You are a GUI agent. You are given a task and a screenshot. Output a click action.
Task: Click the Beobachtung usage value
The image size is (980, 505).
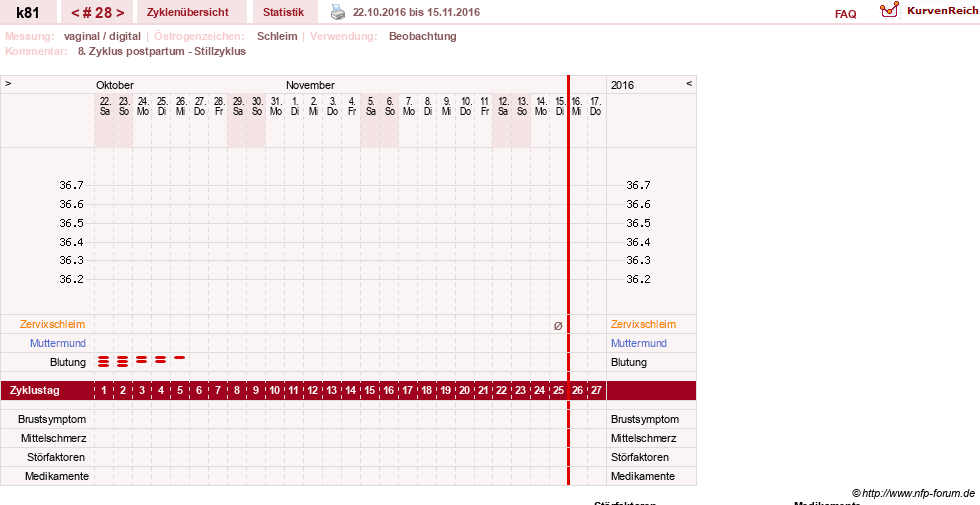click(x=423, y=36)
